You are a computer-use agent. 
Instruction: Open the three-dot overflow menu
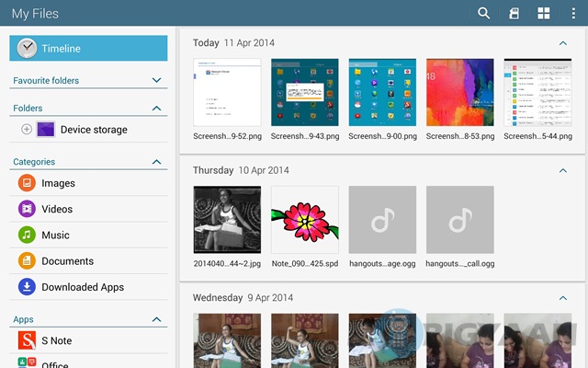[573, 13]
